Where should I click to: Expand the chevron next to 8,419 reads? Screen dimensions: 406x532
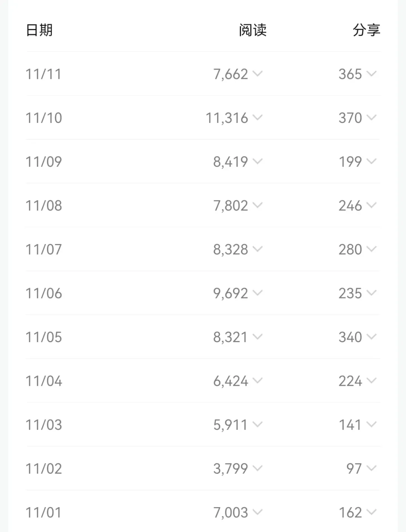pos(258,161)
